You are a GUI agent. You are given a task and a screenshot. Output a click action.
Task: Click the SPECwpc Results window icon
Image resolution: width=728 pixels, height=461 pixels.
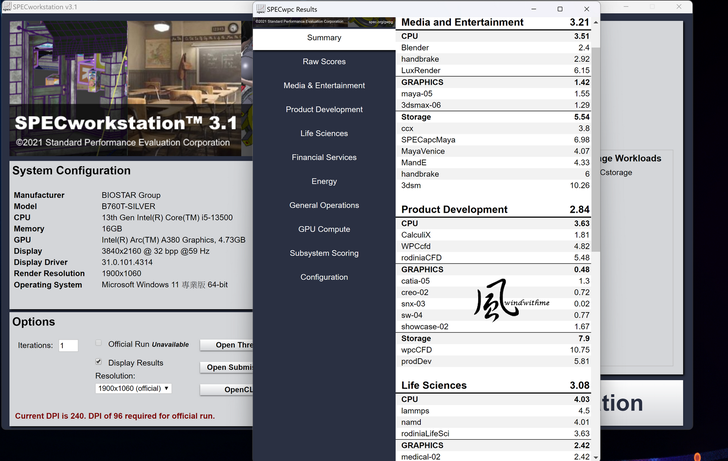(260, 9)
